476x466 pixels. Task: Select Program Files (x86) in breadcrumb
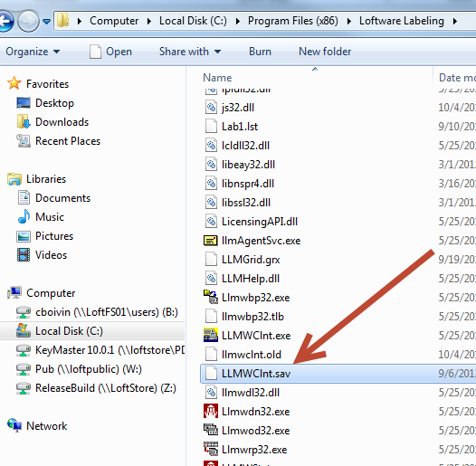[292, 21]
